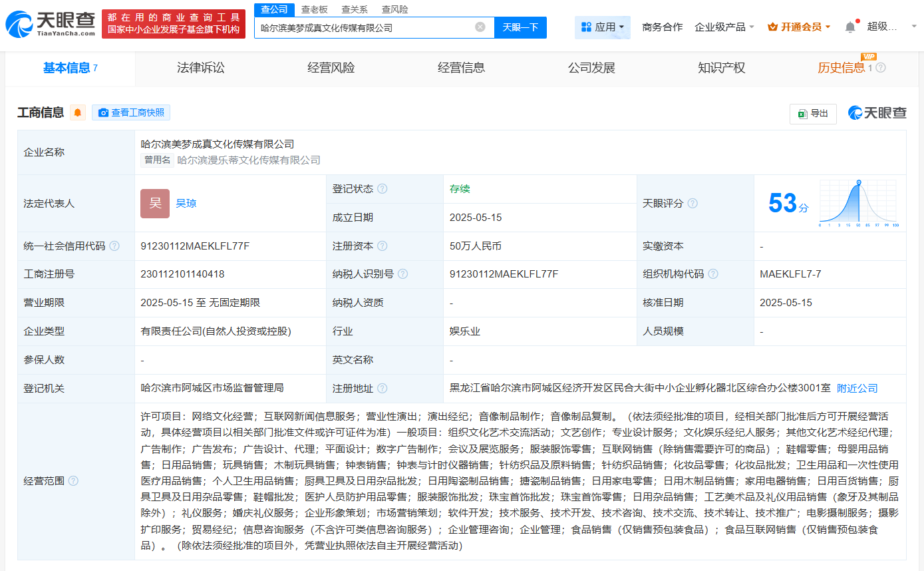Clear the search box with X icon
Viewport: 924px width, 571px height.
pos(480,27)
